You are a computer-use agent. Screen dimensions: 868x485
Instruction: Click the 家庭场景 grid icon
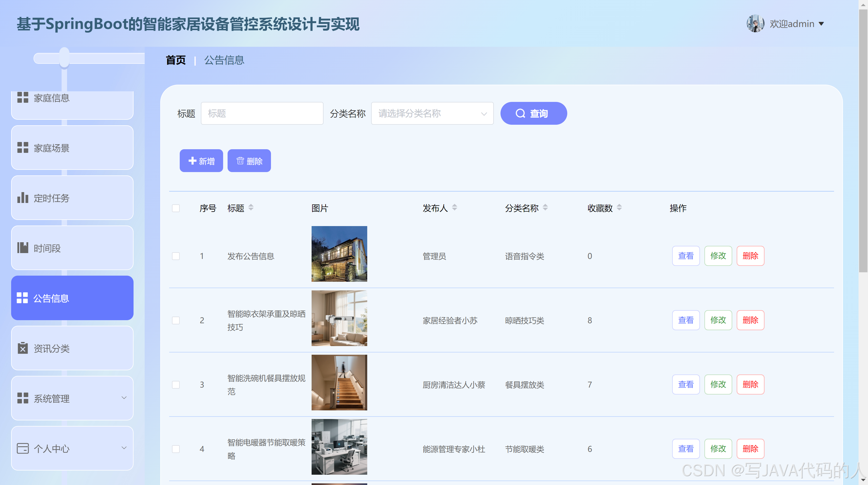coord(23,147)
